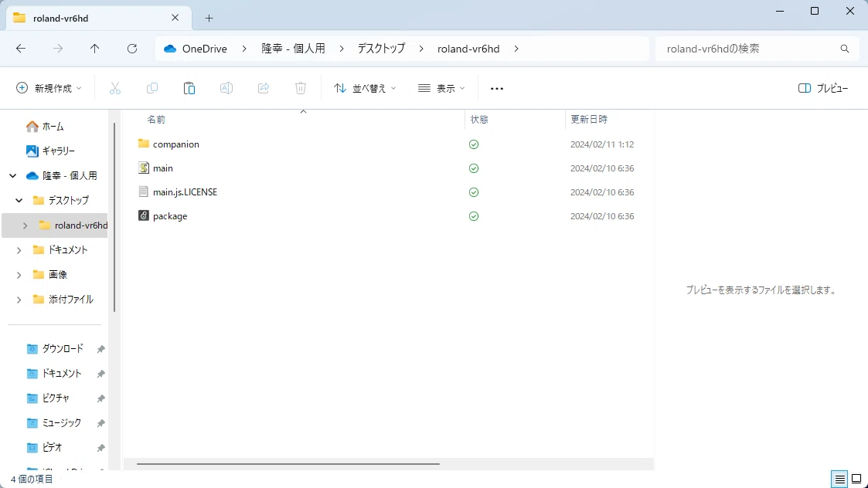
Task: Open ギャラリー in the navigation pane
Action: (x=50, y=151)
